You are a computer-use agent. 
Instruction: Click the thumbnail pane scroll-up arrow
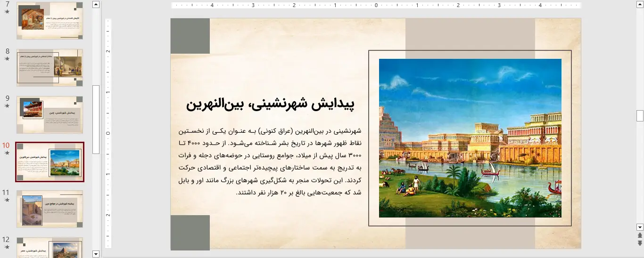tap(96, 5)
